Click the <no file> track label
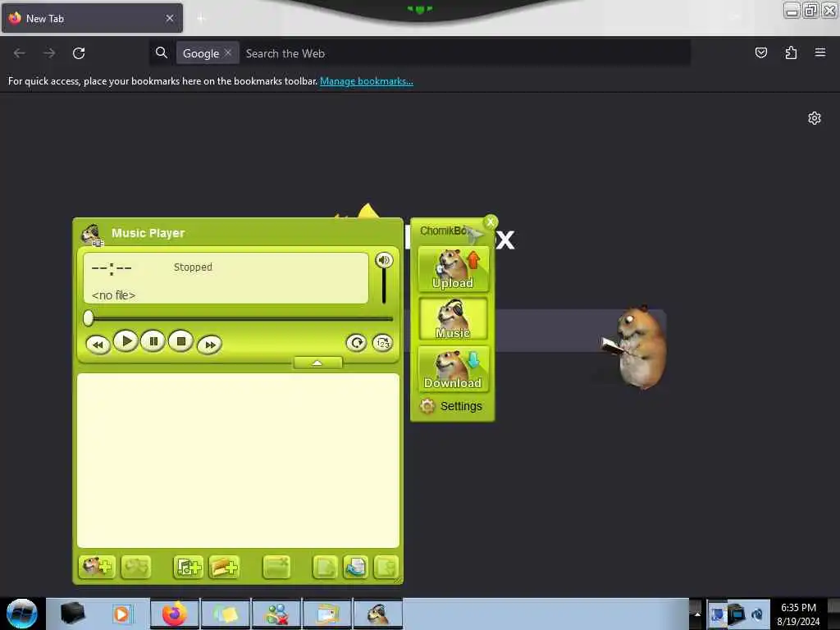Viewport: 840px width, 630px height. [x=113, y=295]
